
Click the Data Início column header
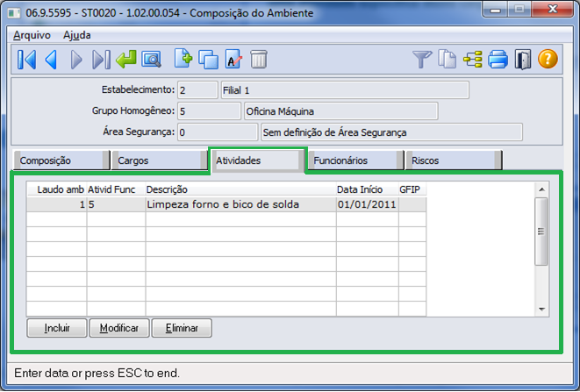click(x=368, y=189)
